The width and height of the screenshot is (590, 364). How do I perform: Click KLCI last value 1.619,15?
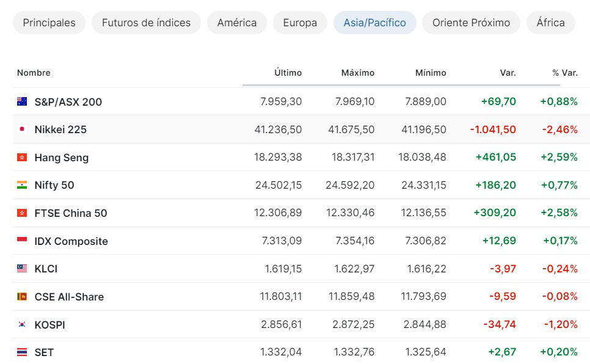(x=283, y=268)
